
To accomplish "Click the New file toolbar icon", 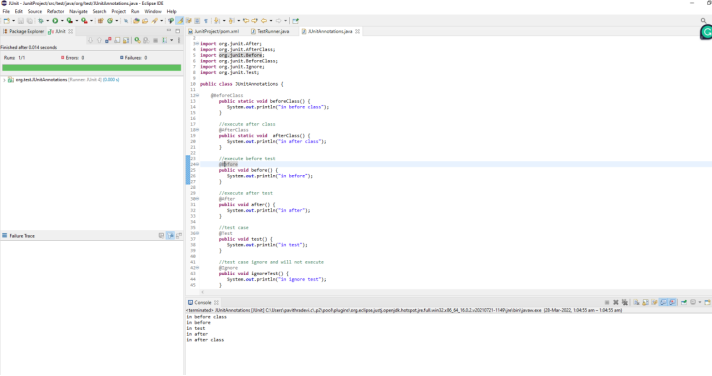I will (7, 20).
